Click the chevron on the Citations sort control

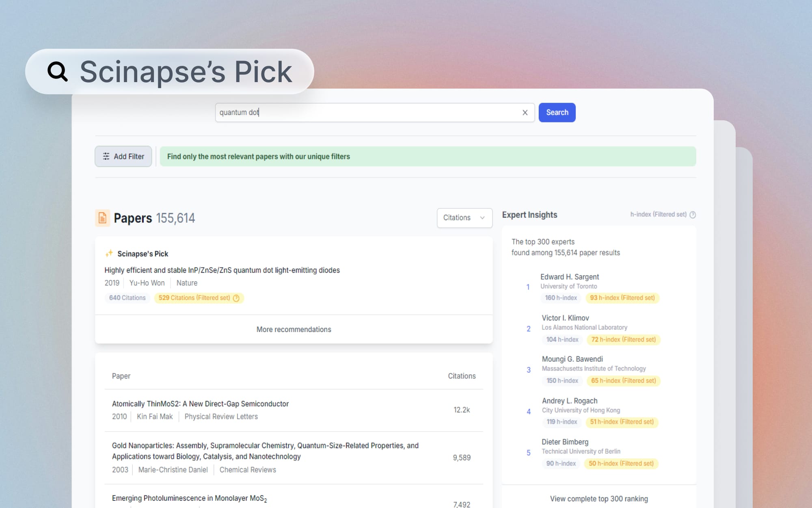click(x=482, y=218)
